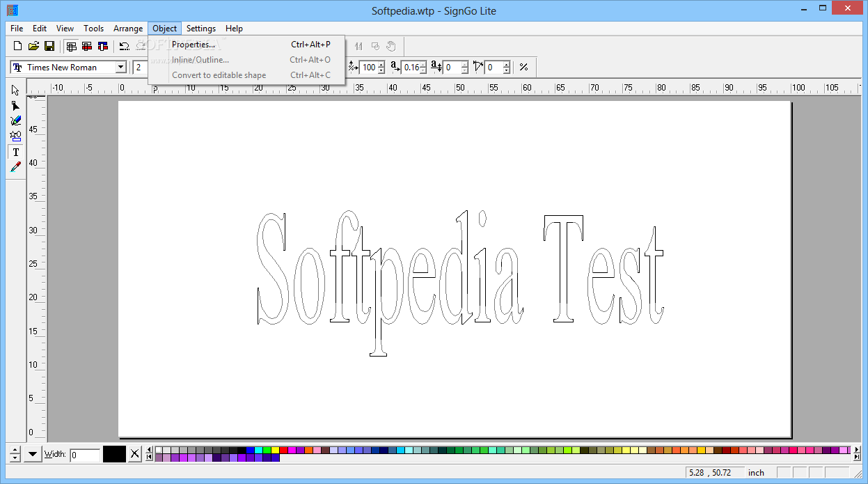Select the greyed overlapping shapes icon
Viewport: 868px width, 484px height.
coord(375,47)
